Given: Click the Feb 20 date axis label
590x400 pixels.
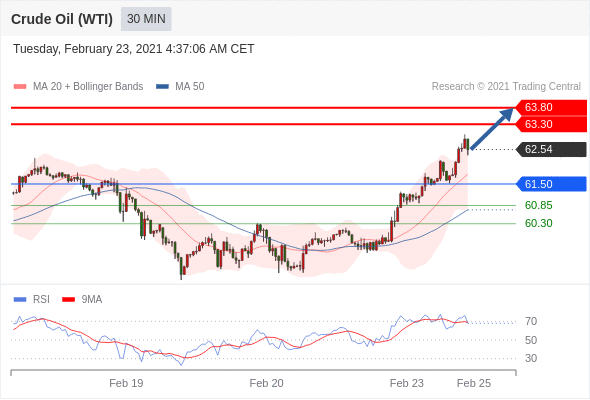Looking at the screenshot, I should pyautogui.click(x=266, y=383).
